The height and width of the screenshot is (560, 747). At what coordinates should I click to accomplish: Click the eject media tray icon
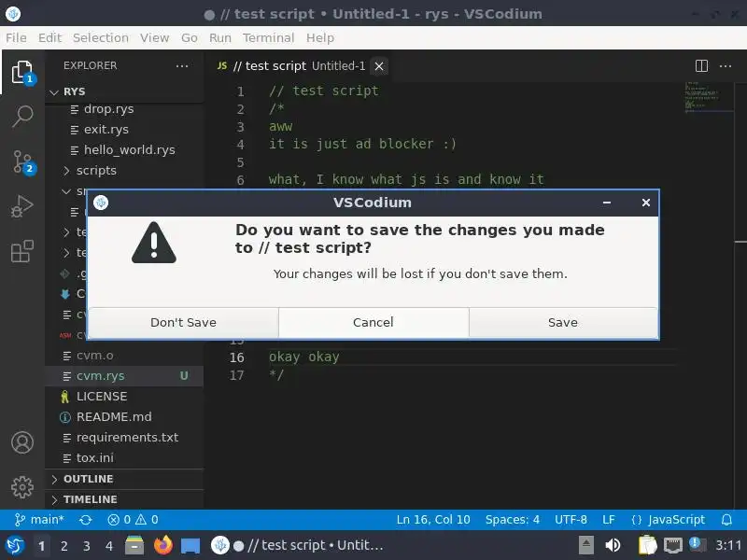point(586,545)
